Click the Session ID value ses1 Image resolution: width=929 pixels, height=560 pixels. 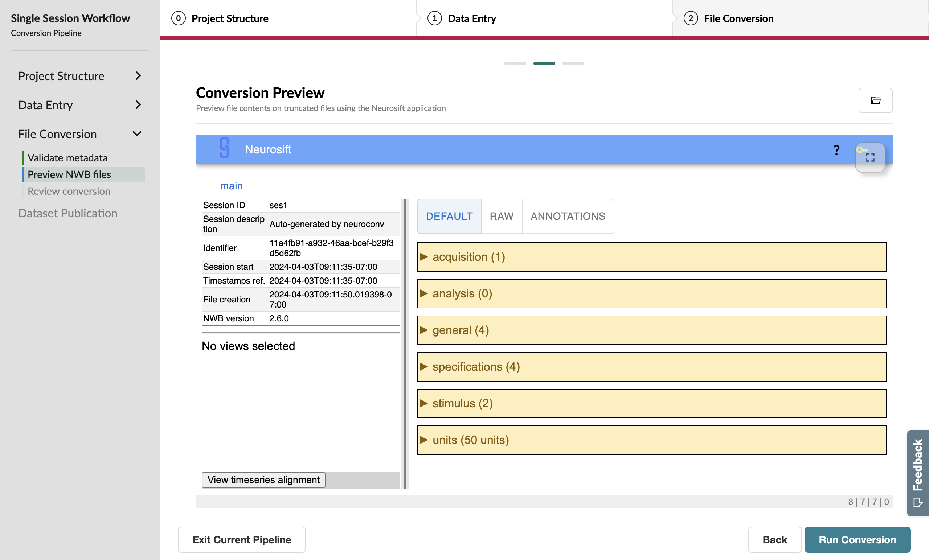278,205
